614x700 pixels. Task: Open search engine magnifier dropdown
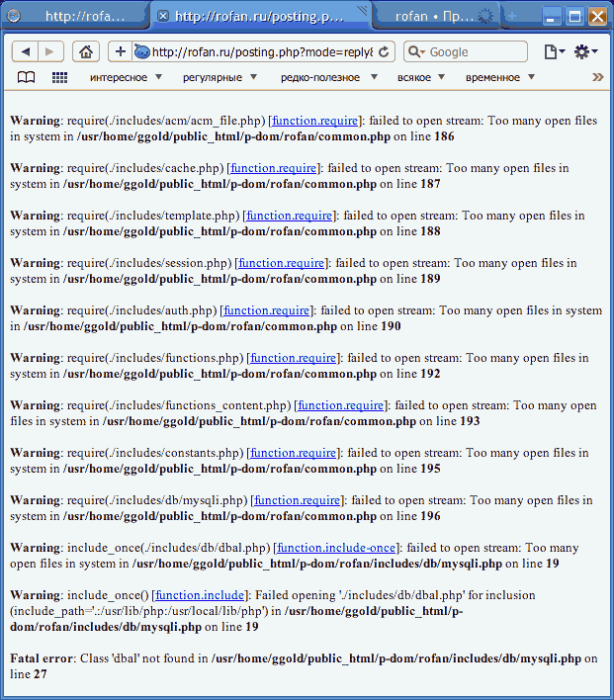(x=416, y=51)
